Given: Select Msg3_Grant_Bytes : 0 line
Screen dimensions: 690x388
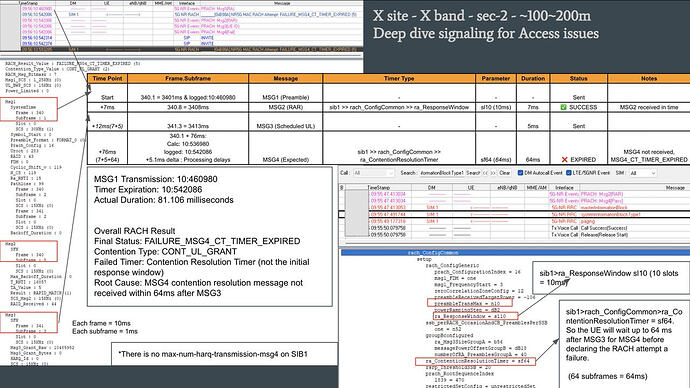Looking at the screenshot, I should coord(36,353).
